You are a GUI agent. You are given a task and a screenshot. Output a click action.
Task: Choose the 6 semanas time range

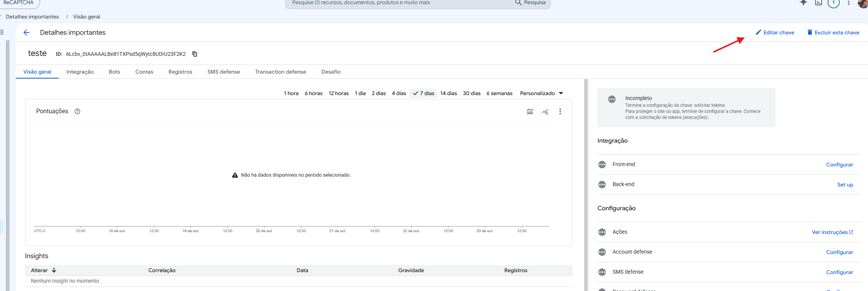click(499, 93)
